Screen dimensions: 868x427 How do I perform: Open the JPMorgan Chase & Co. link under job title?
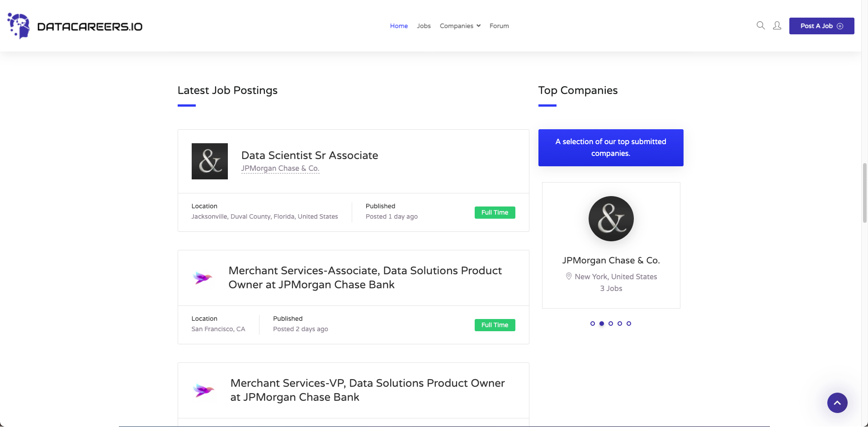(280, 168)
